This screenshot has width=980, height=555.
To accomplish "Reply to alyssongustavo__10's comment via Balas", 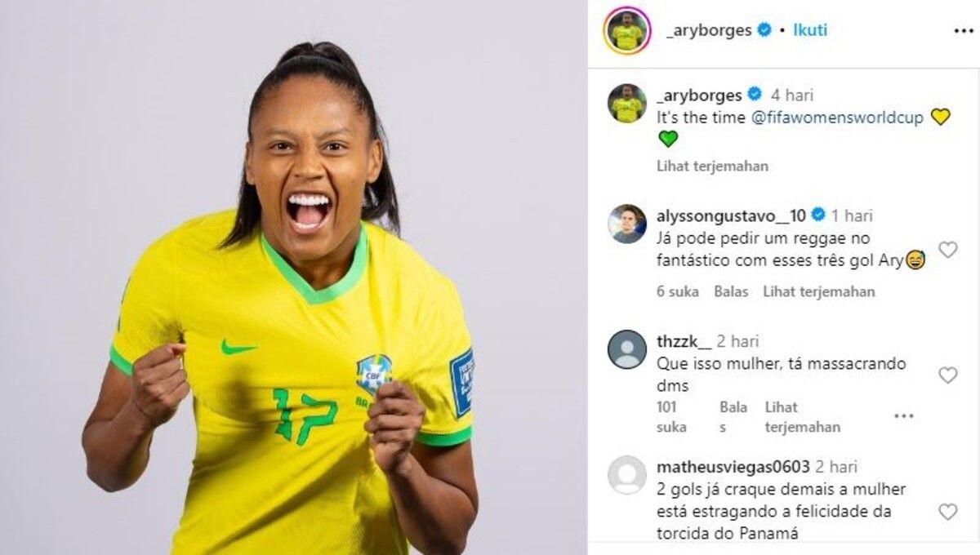I will coord(731,291).
